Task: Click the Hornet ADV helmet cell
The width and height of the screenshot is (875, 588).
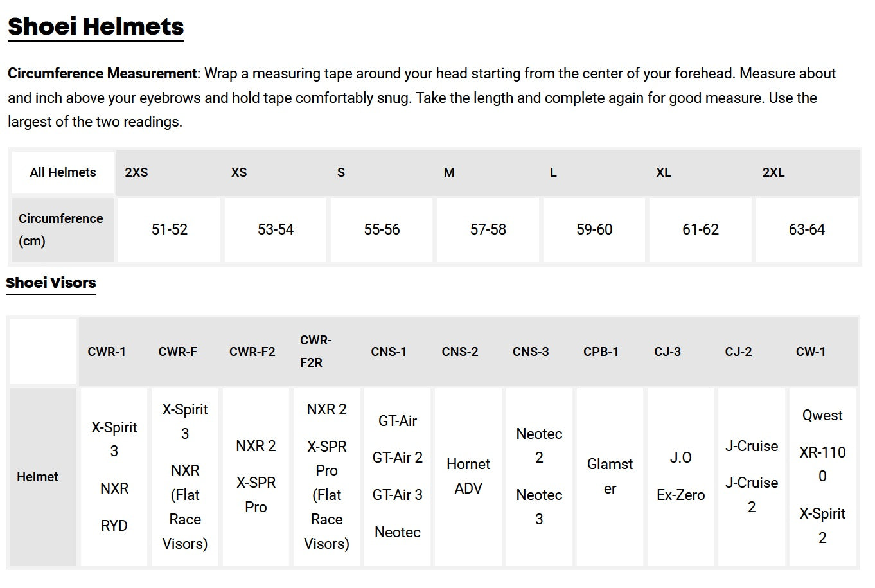Action: point(468,476)
